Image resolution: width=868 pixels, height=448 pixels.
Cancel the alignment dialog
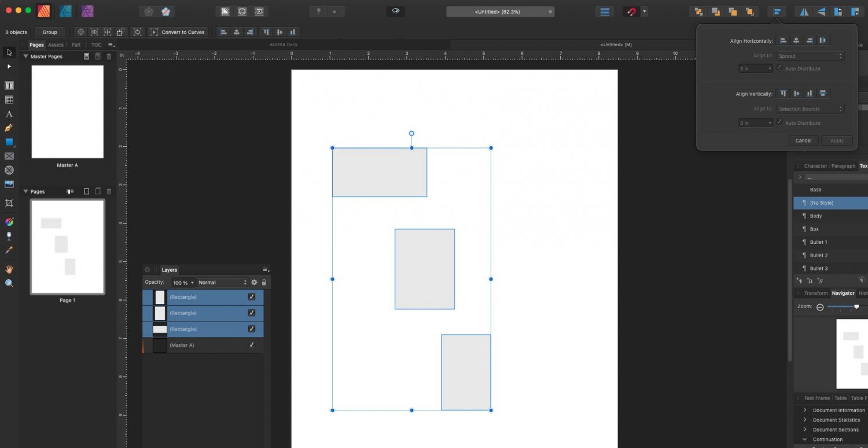click(803, 140)
